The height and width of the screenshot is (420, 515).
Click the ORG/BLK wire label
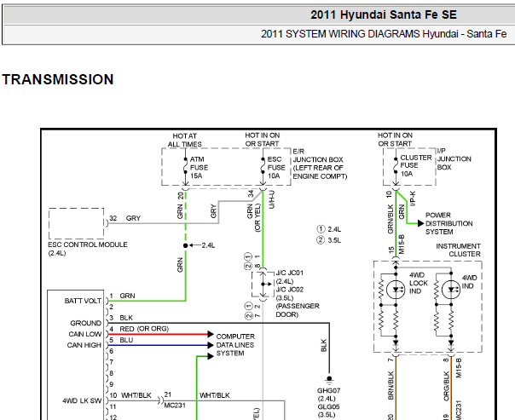446,386
